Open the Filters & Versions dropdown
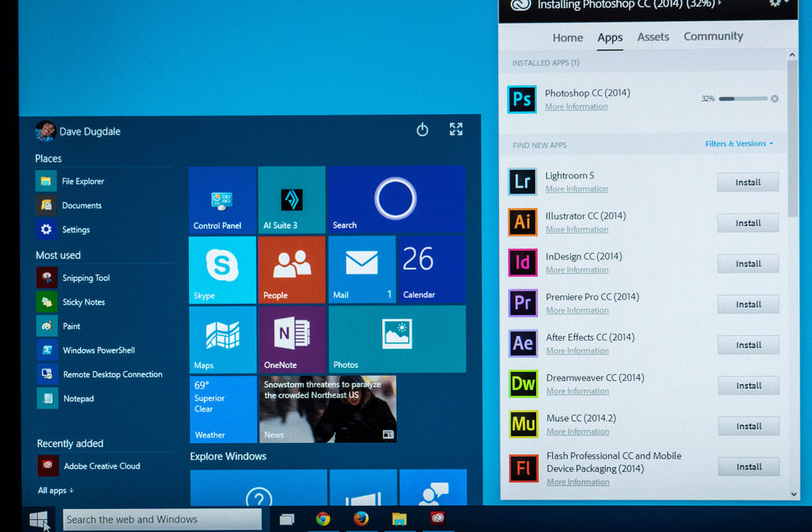Image resolution: width=812 pixels, height=532 pixels. point(739,144)
